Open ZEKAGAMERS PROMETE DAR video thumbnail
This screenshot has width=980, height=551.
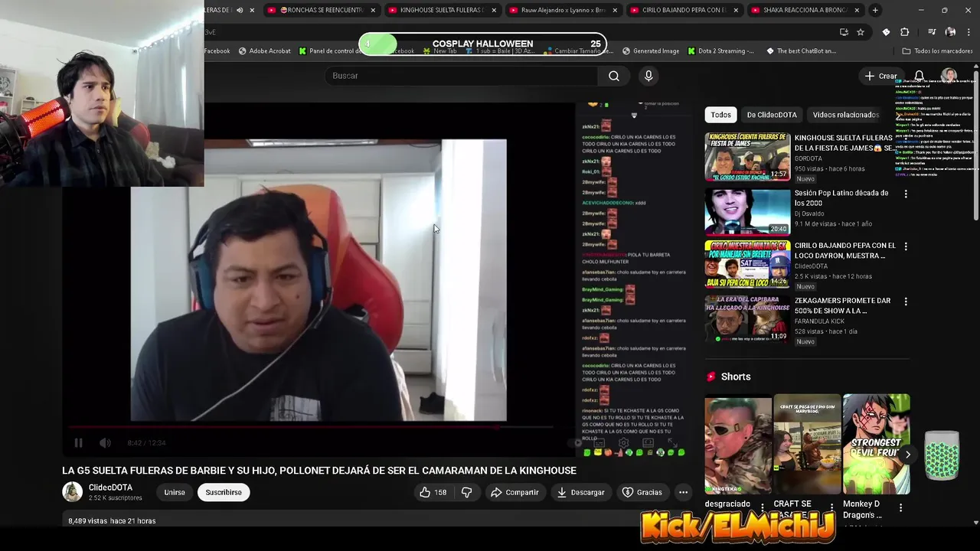tap(747, 318)
